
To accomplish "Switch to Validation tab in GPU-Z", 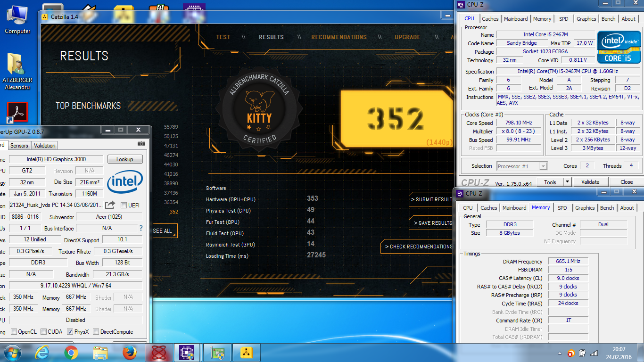I will coord(45,146).
